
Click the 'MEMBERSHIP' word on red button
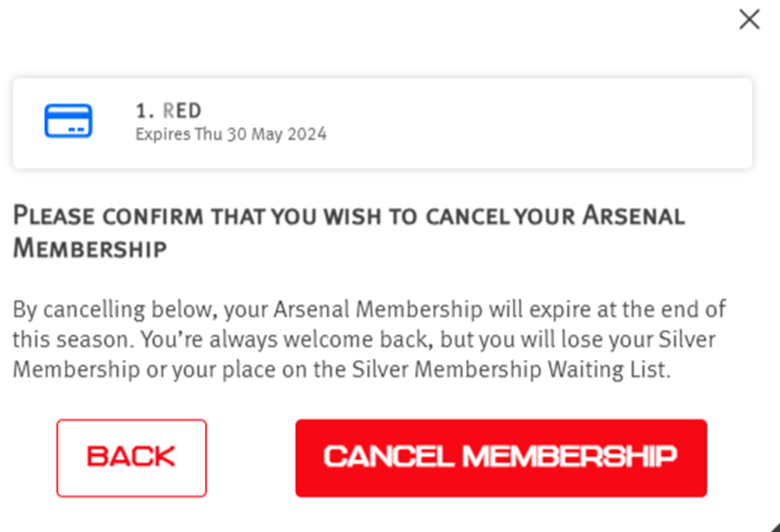[x=569, y=456]
